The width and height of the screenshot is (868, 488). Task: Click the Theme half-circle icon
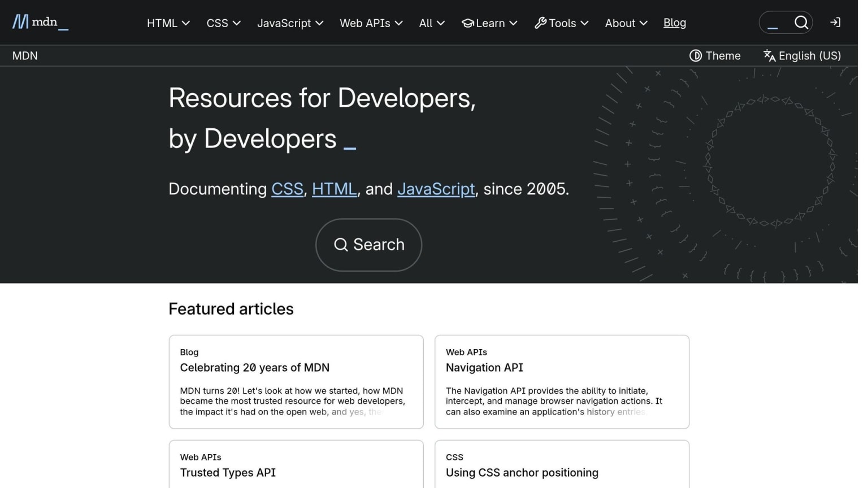696,55
